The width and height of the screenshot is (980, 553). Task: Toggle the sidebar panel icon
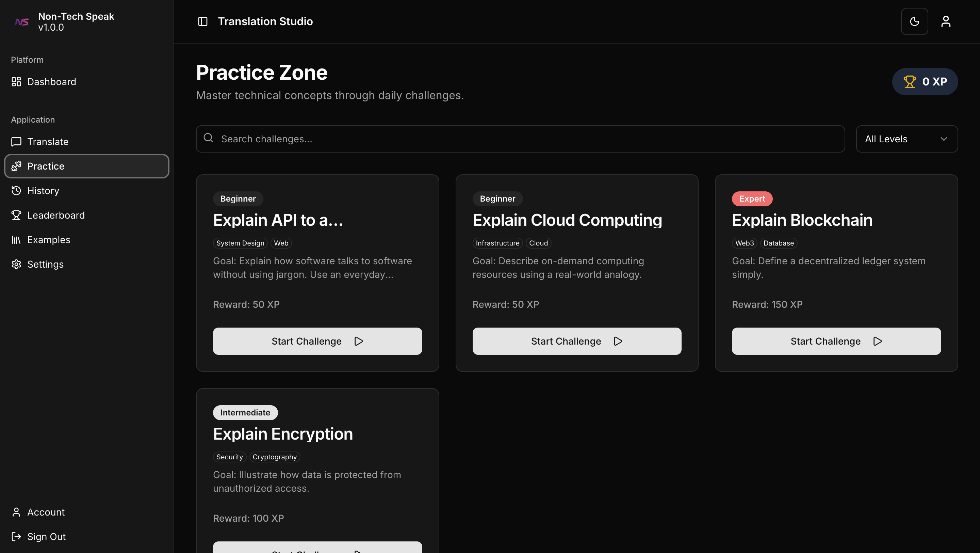[x=203, y=21]
